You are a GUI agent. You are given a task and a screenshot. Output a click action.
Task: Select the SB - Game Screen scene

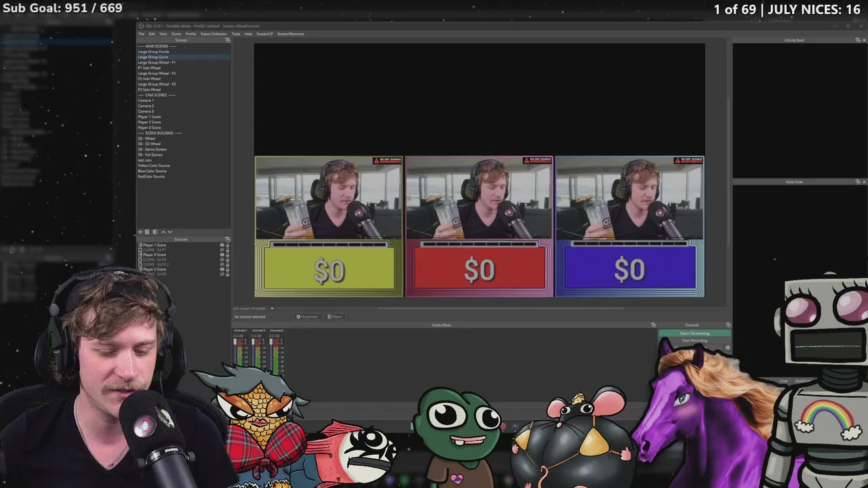click(183, 149)
